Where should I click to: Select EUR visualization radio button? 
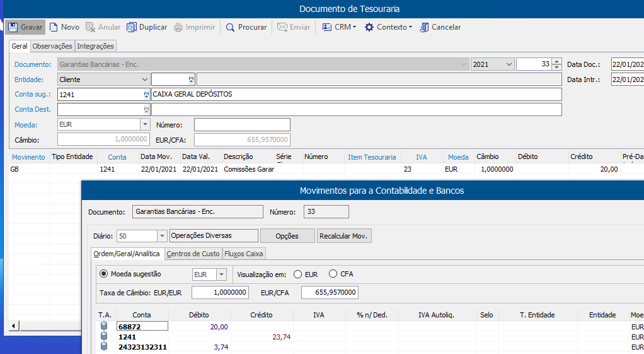[298, 274]
